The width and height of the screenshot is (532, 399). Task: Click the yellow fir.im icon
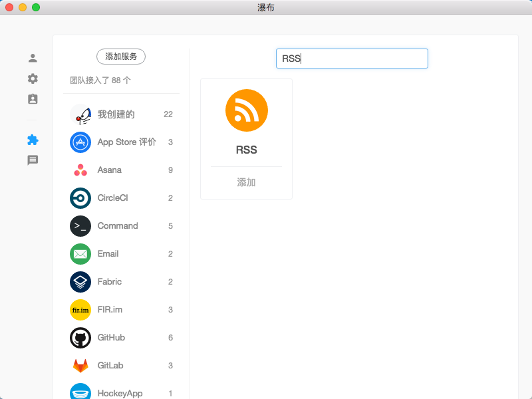point(80,310)
